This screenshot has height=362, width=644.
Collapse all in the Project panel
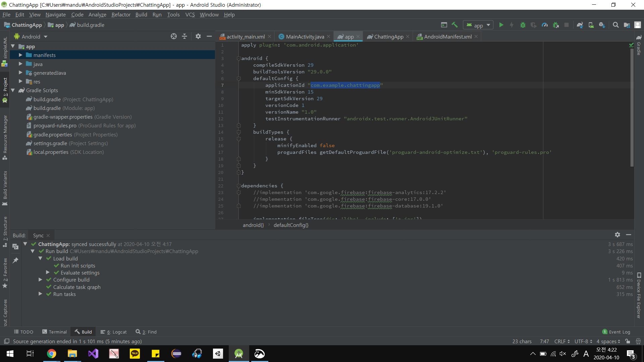[184, 36]
